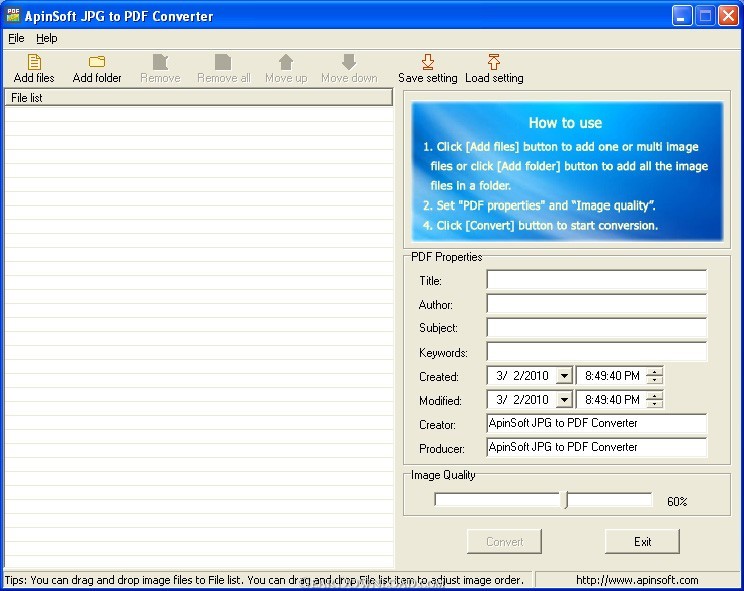Click the Image Quality slider handle
Viewport: 744px width, 591px height.
click(565, 500)
